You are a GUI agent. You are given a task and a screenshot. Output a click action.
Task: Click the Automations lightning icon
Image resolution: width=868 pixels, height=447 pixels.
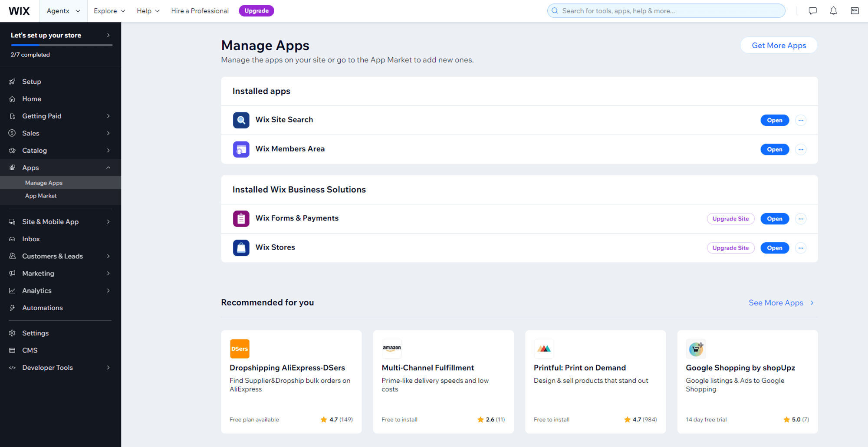(12, 308)
